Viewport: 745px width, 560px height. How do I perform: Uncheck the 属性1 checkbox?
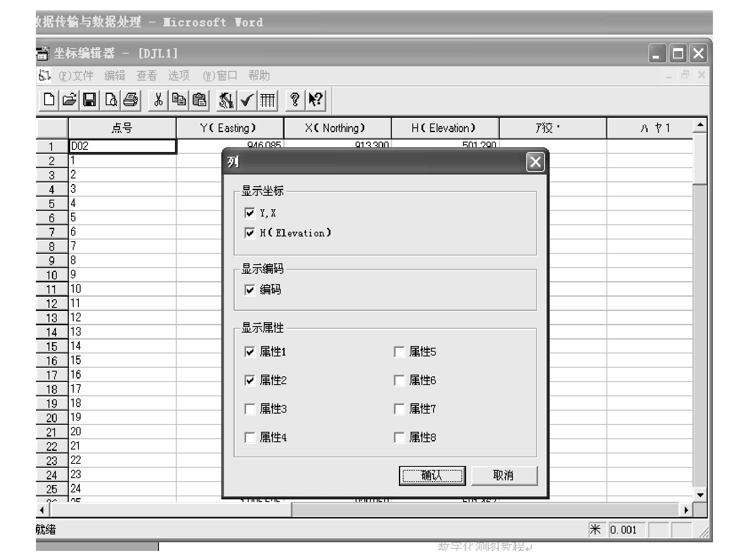249,352
